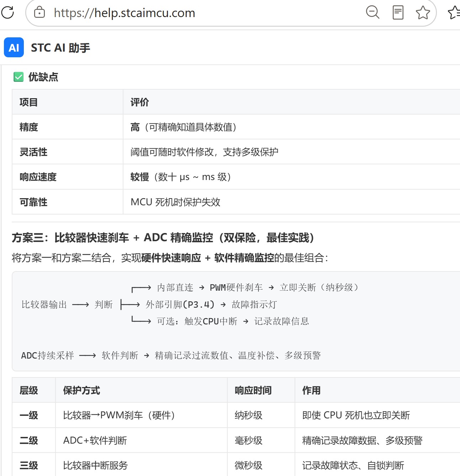This screenshot has height=476, width=460.
Task: Click the cell '精确记录故障数据、多级预警'
Action: (x=362, y=440)
